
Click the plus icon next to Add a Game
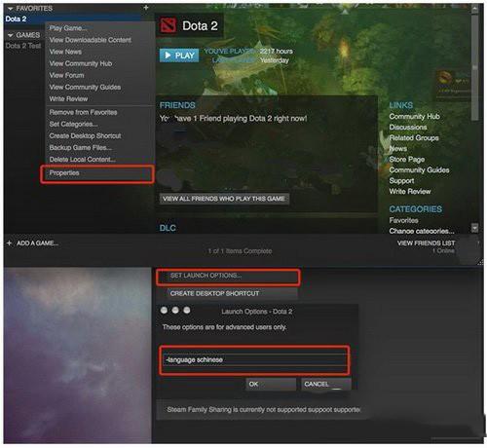(x=9, y=243)
